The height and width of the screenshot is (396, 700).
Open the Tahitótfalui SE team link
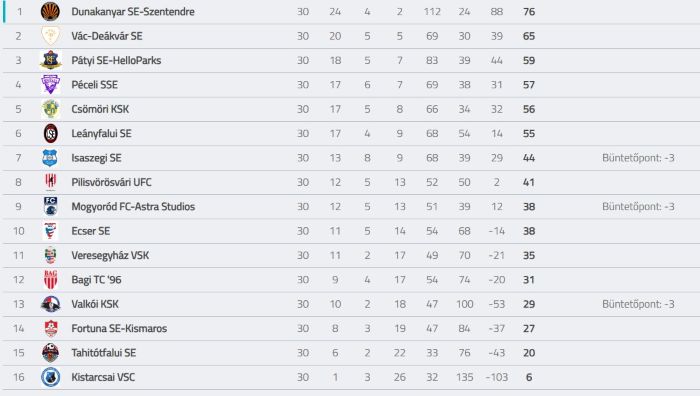click(104, 353)
